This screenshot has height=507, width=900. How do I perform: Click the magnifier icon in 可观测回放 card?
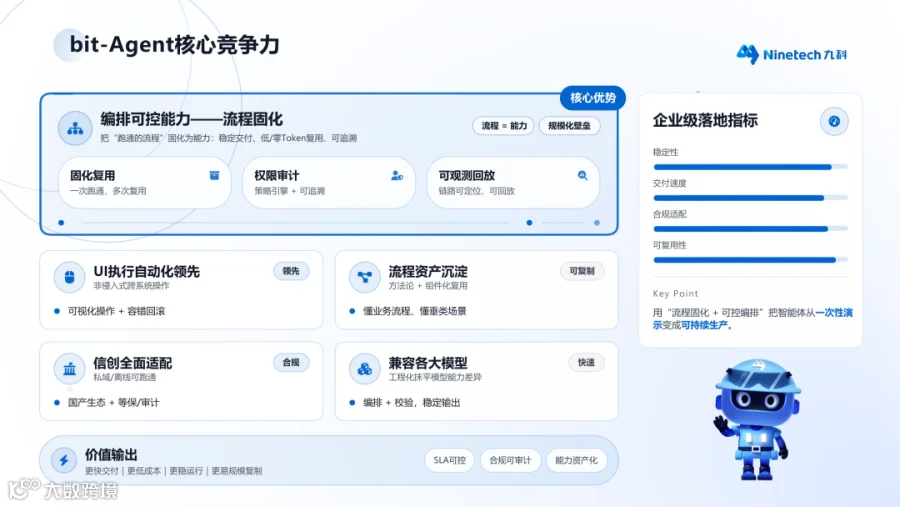(583, 175)
